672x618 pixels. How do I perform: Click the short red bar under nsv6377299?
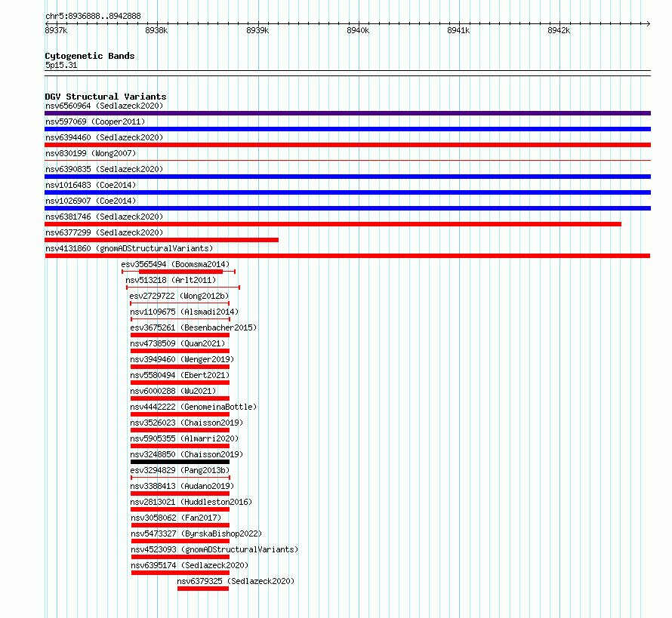pos(162,240)
